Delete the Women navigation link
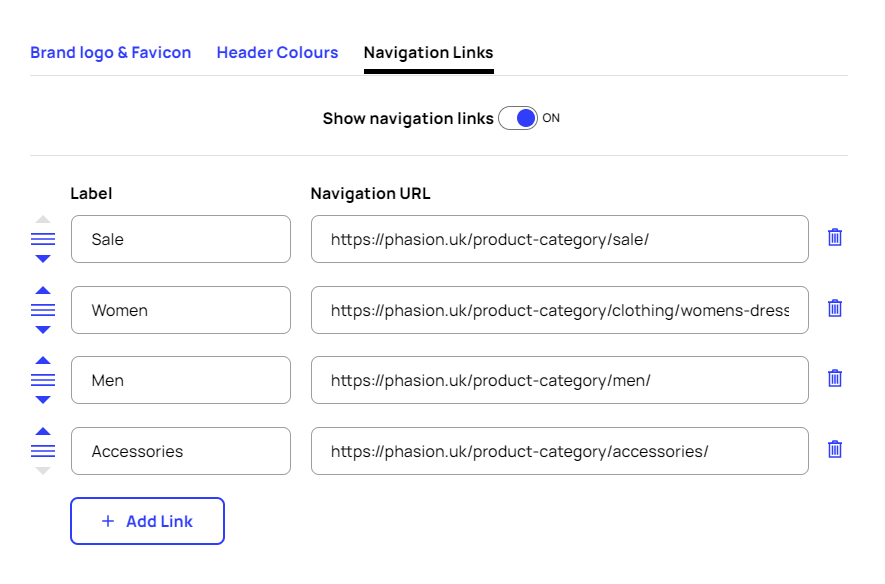This screenshot has height=584, width=885. (835, 309)
